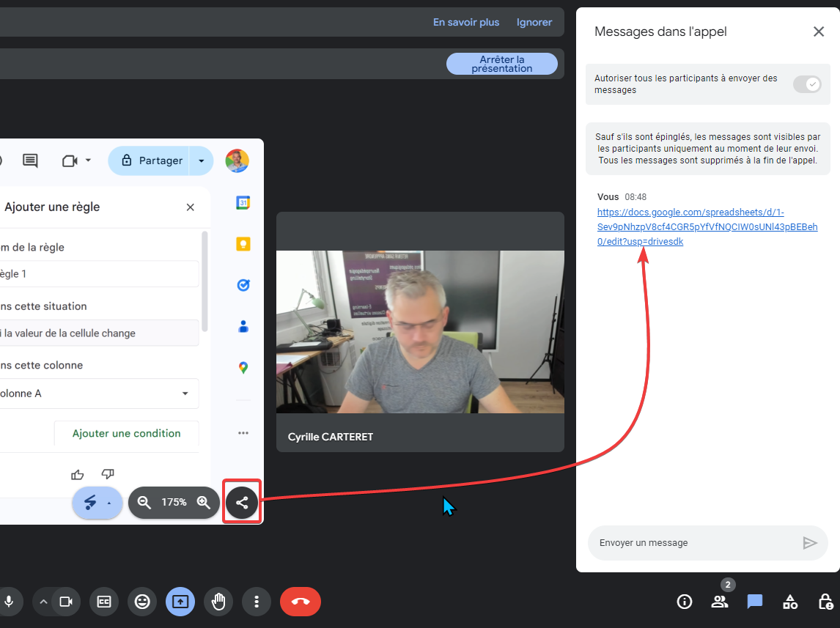Open Google Maps side panel icon
The width and height of the screenshot is (840, 628).
(x=243, y=368)
